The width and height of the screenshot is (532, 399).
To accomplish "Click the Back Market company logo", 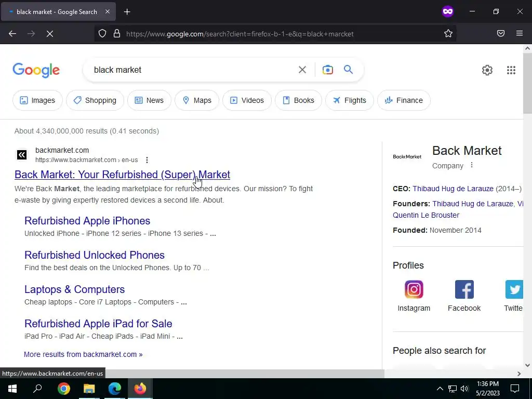I will [407, 156].
